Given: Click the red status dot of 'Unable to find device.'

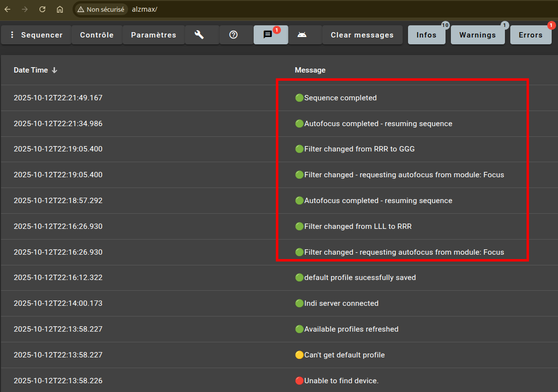Looking at the screenshot, I should (299, 381).
